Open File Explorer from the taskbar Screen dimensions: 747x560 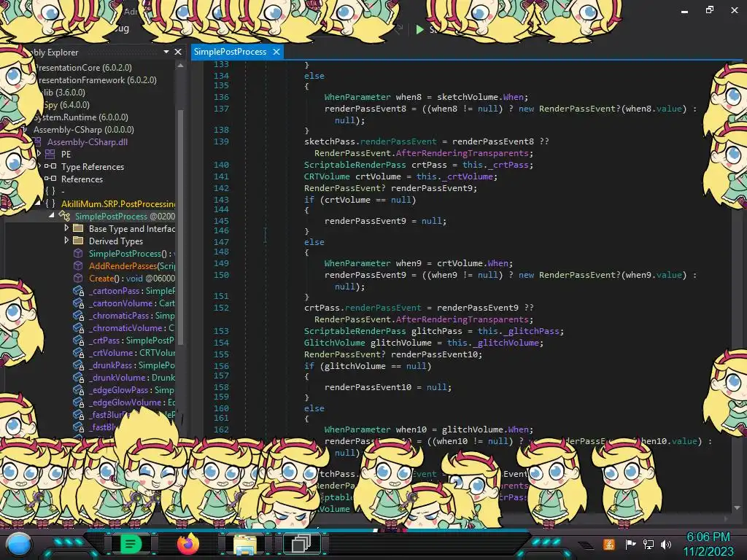tap(245, 544)
